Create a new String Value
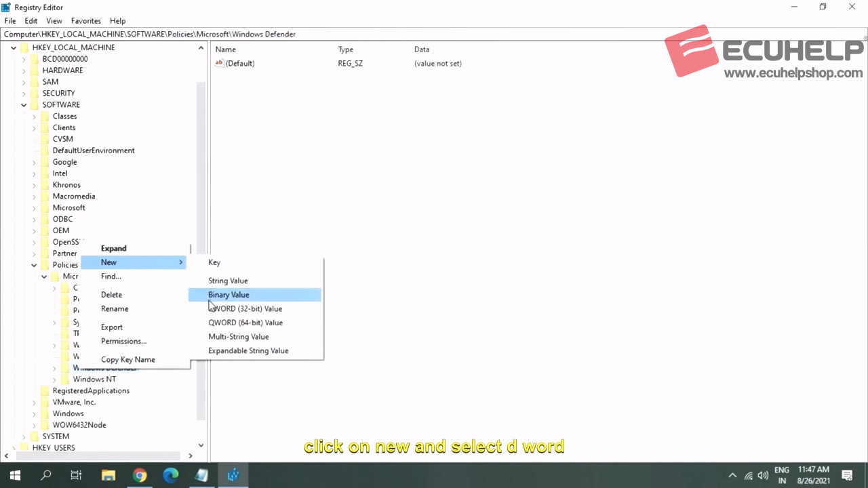Screen dimensions: 868x488 click(x=255, y=281)
